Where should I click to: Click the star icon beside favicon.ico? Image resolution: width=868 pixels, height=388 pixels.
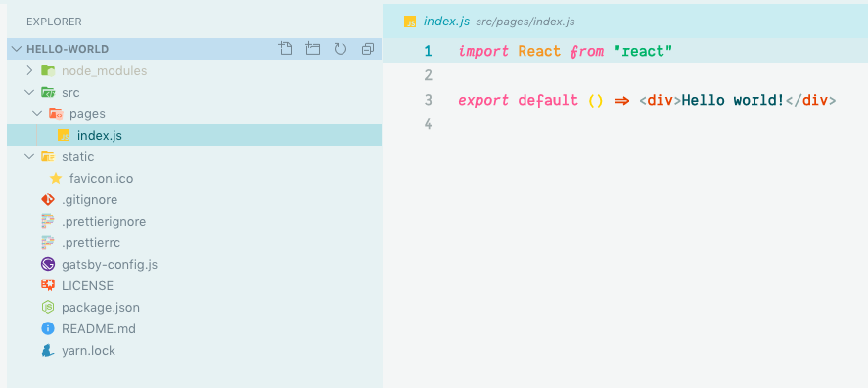pyautogui.click(x=56, y=179)
